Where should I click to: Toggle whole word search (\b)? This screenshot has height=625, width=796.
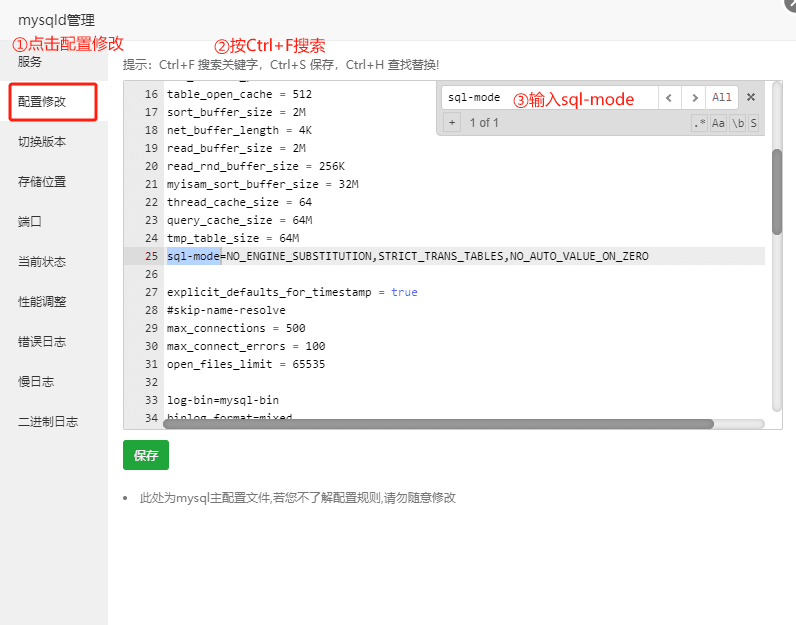[x=737, y=123]
